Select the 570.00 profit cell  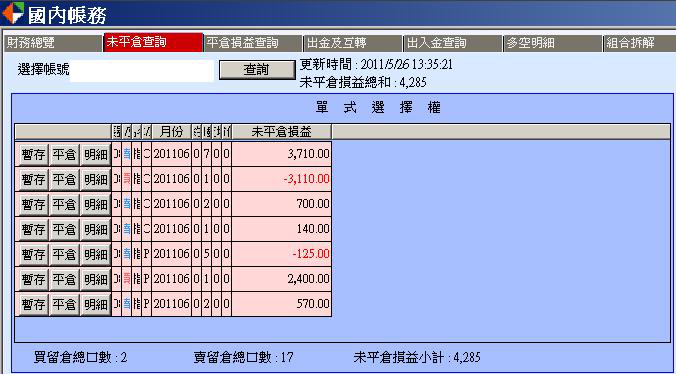pyautogui.click(x=282, y=304)
